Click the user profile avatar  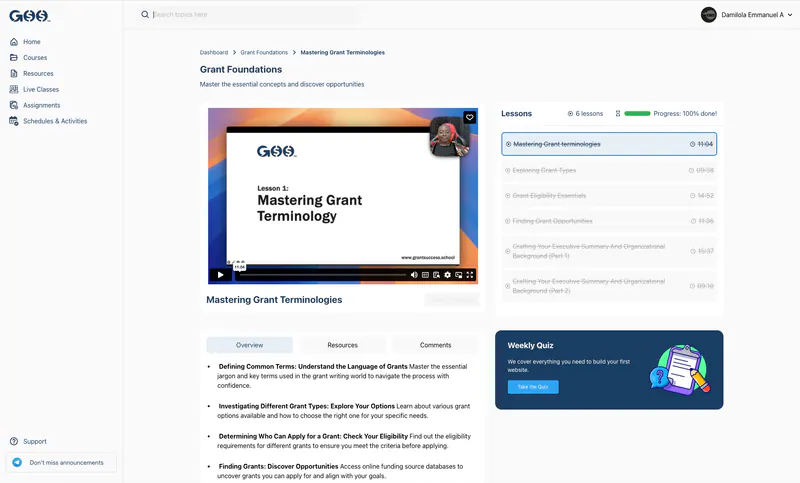click(708, 15)
